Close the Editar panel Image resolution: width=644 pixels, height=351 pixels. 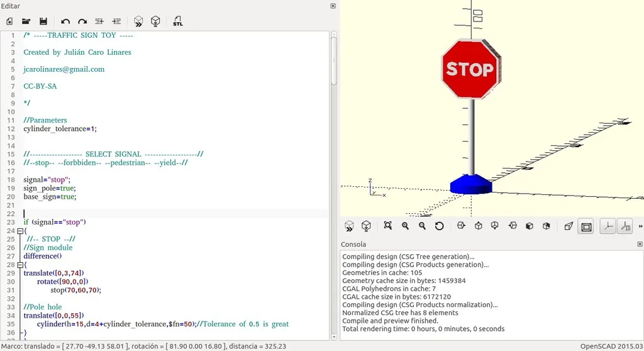(x=333, y=6)
